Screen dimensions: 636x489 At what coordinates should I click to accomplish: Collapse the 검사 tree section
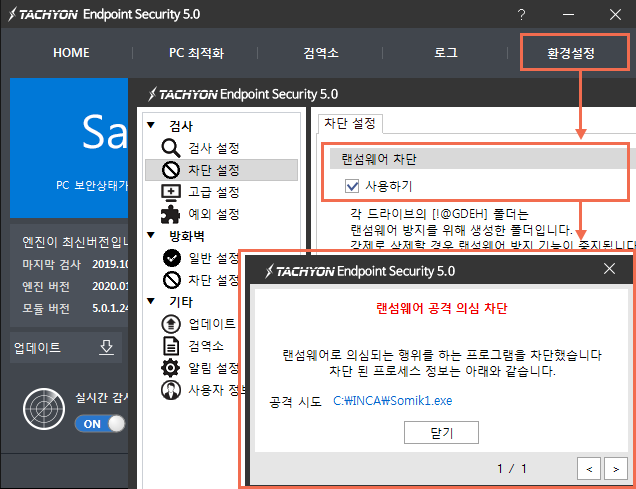coord(151,125)
